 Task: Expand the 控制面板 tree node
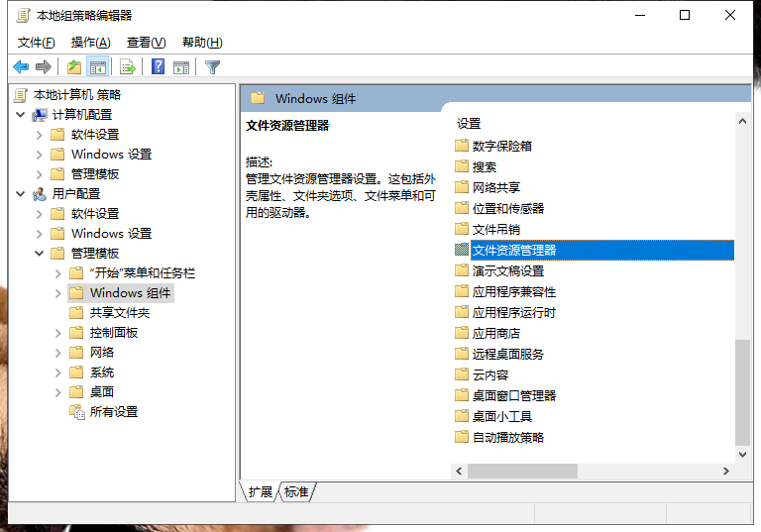(x=57, y=333)
